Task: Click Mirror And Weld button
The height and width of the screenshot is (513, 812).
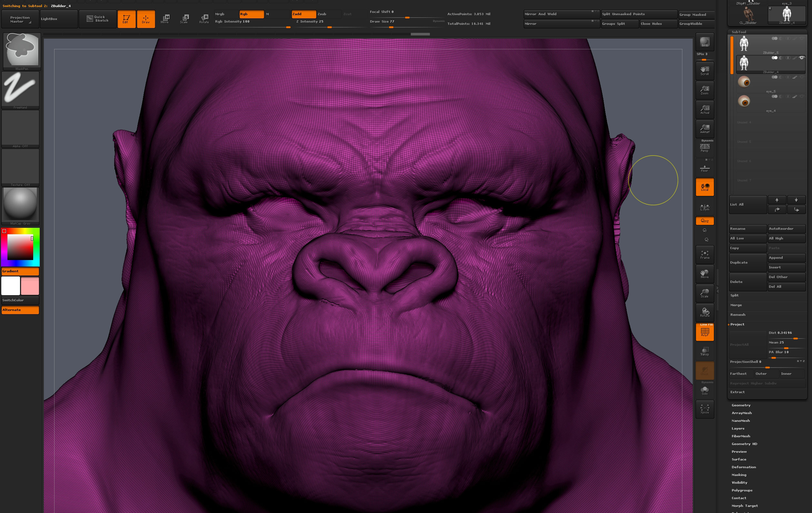Action: click(561, 14)
